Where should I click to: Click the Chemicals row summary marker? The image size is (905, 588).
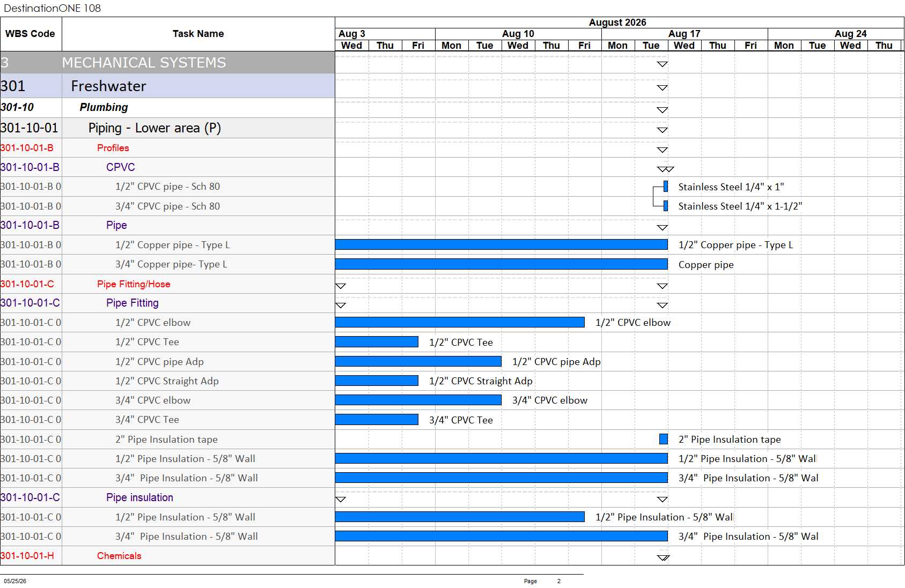664,557
